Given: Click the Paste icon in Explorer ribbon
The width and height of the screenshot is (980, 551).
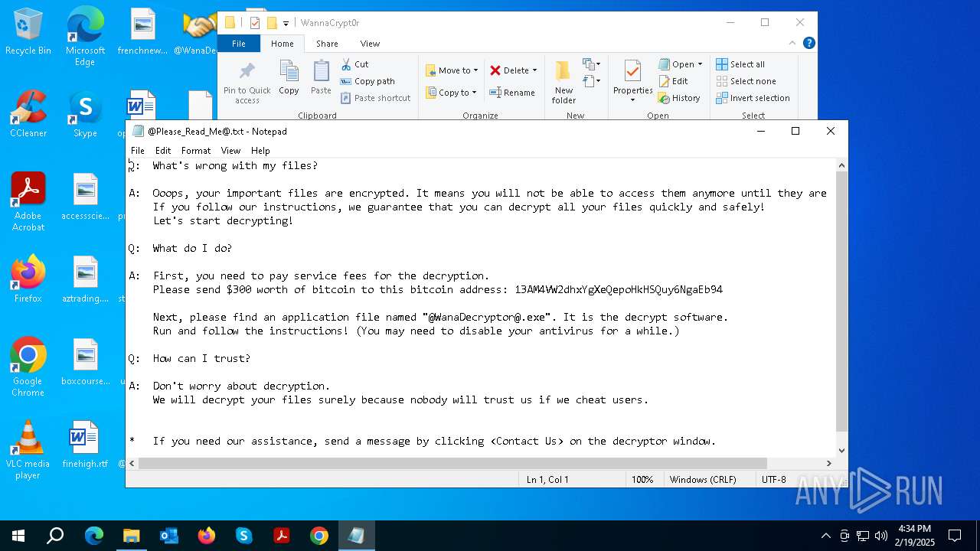Looking at the screenshot, I should pos(321,78).
